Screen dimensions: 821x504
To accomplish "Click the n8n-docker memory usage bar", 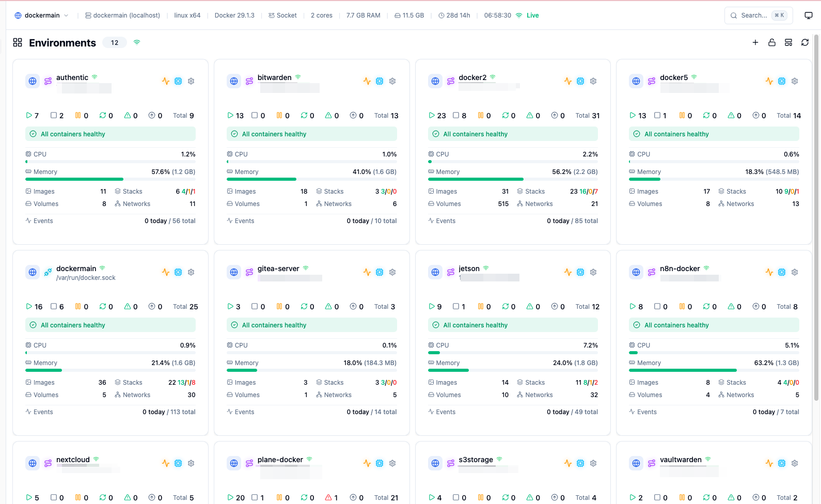I will [714, 370].
